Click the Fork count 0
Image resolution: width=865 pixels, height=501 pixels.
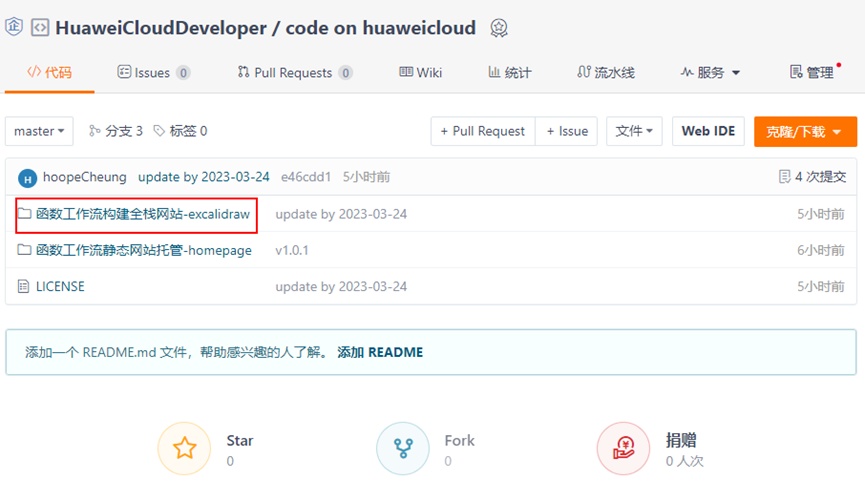(448, 461)
